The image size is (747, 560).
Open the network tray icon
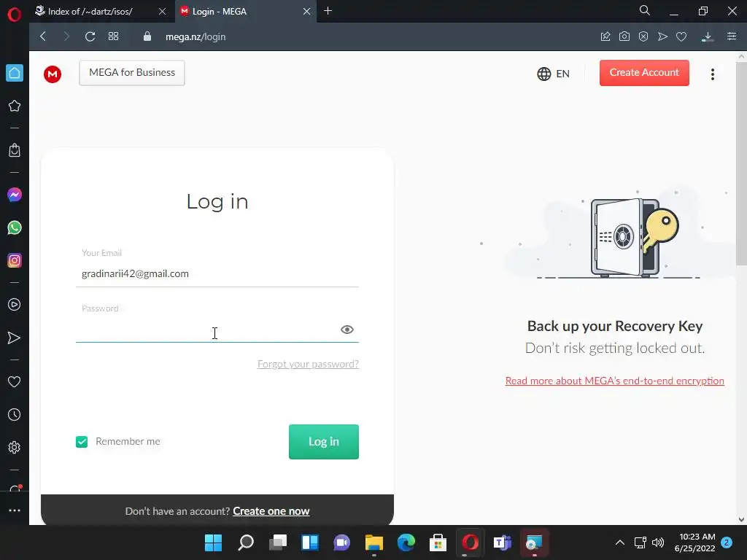pos(640,542)
